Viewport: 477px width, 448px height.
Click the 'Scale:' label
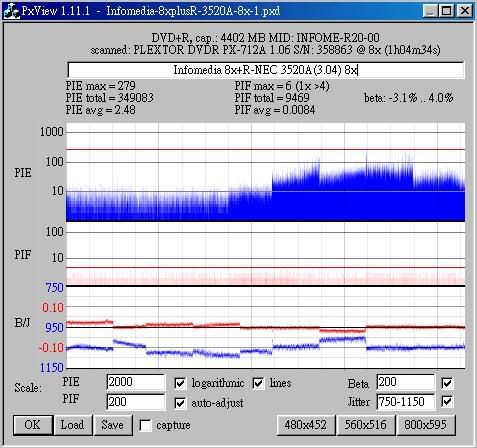pyautogui.click(x=28, y=388)
